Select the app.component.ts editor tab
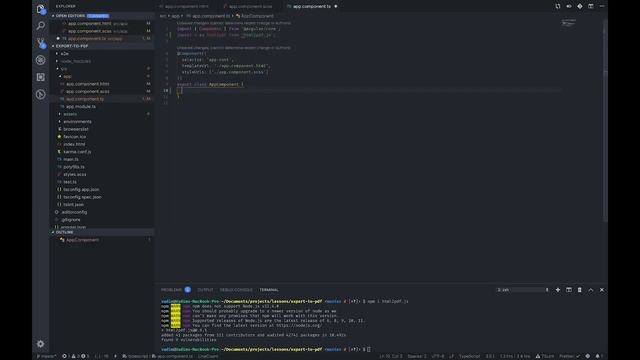Image resolution: width=640 pixels, height=360 pixels. coord(311,6)
